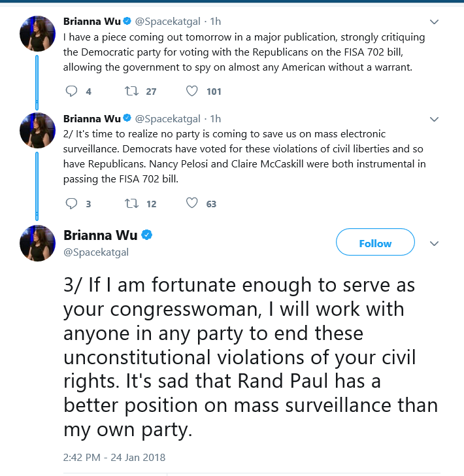464x476 pixels.
Task: Click the 1h timestamp on the first tweet
Action: pyautogui.click(x=216, y=21)
